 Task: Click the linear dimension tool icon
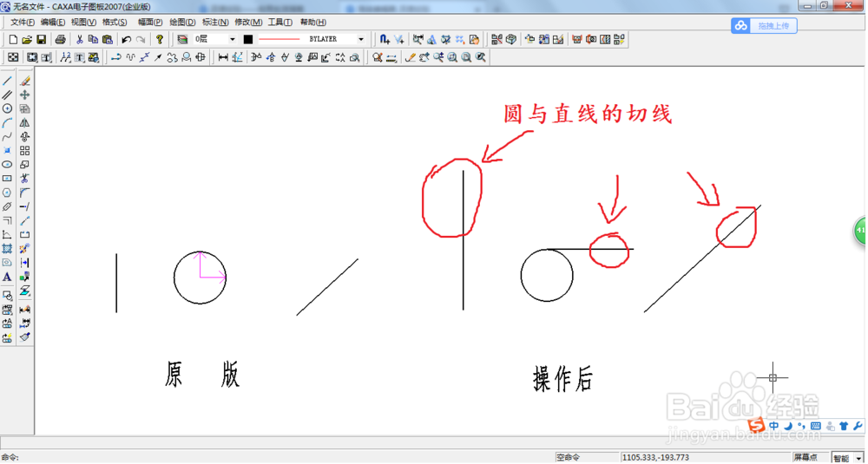[x=223, y=57]
